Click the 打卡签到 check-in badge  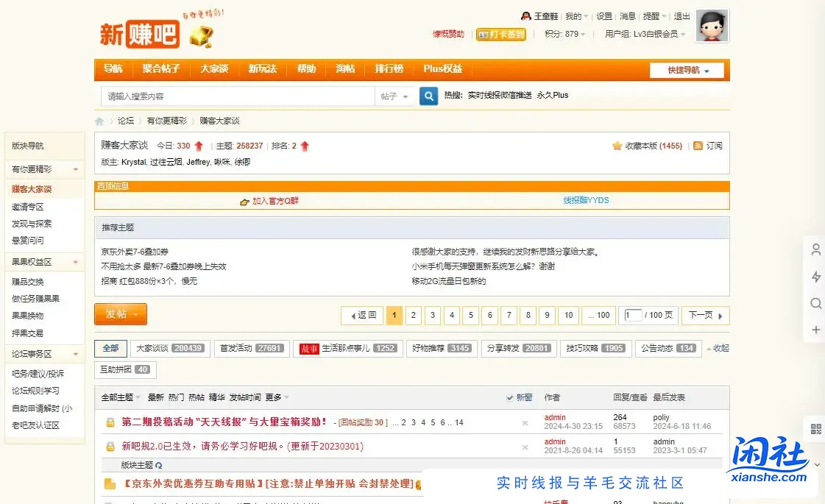click(501, 34)
